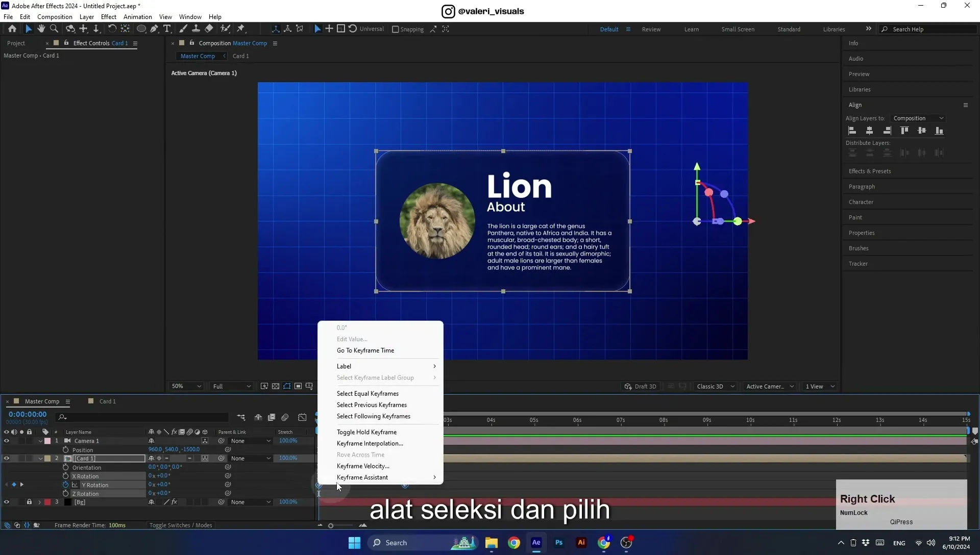Screen dimensions: 980x555
Task: Open the Classic 3D renderer dropdown
Action: (x=716, y=386)
